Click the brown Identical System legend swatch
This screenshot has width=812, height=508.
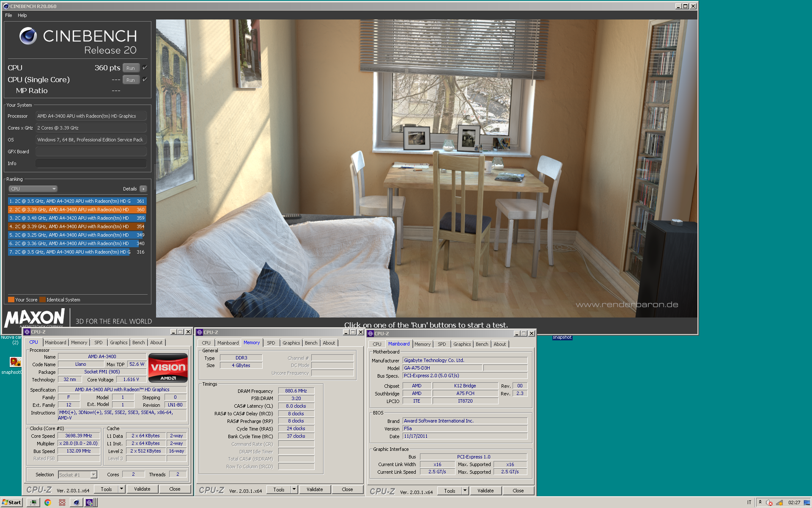point(42,300)
